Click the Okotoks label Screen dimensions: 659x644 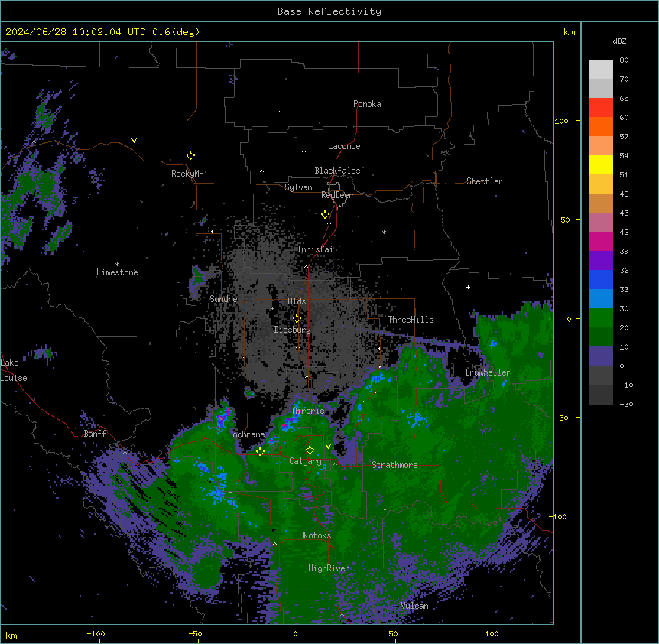pyautogui.click(x=315, y=535)
